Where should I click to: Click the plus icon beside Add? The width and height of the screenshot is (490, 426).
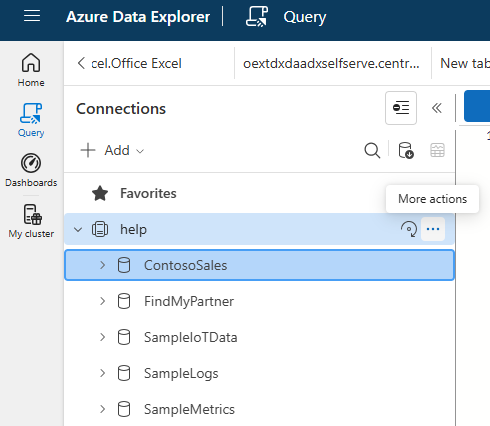point(88,150)
